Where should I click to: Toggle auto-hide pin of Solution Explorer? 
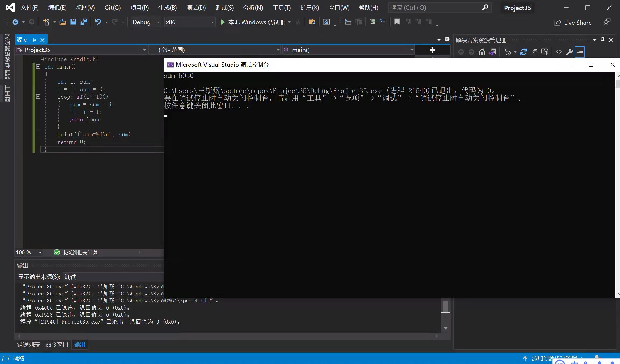(603, 40)
